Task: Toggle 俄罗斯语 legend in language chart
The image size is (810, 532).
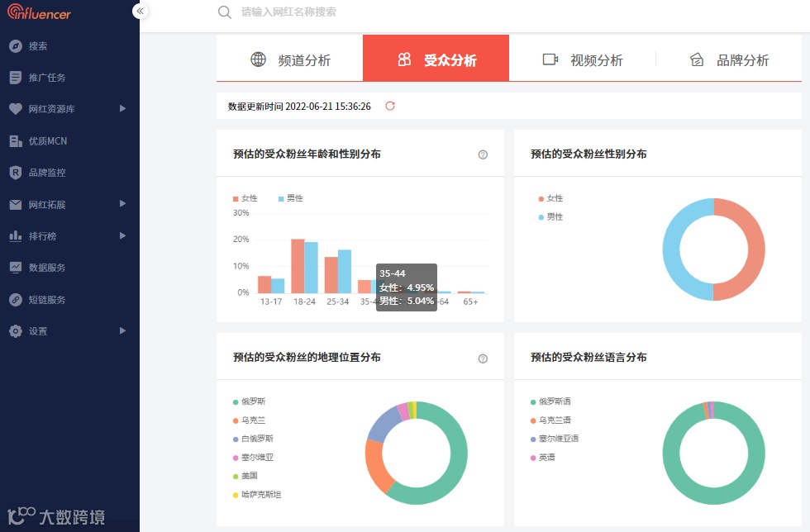Action: pyautogui.click(x=550, y=401)
